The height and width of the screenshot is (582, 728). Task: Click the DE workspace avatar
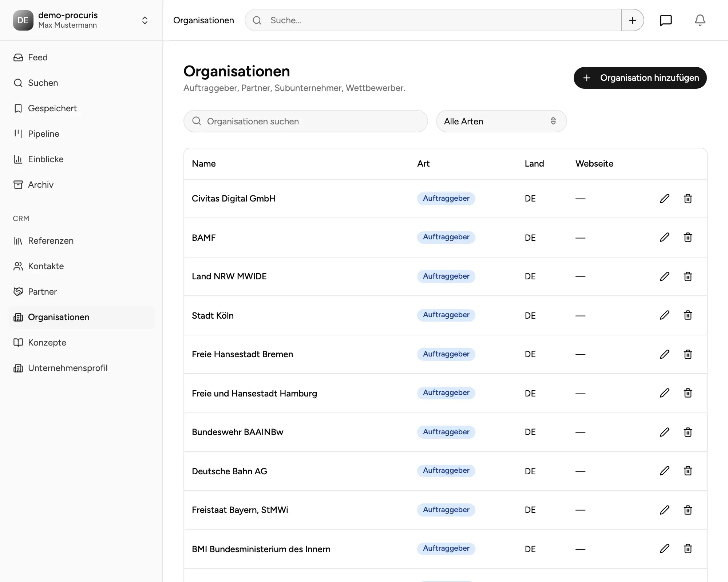pos(23,20)
